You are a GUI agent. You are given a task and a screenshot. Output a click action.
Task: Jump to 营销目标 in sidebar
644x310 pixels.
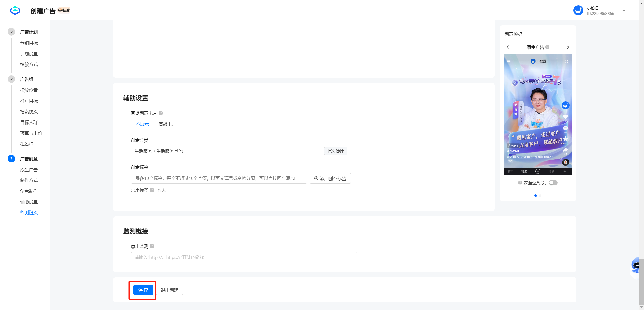pos(29,43)
